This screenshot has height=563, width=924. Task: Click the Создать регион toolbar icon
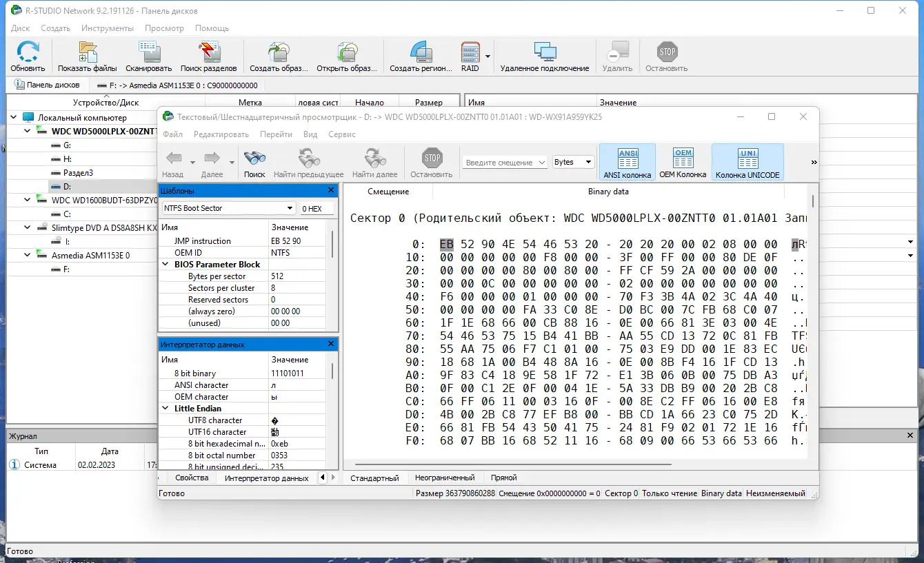coord(421,52)
